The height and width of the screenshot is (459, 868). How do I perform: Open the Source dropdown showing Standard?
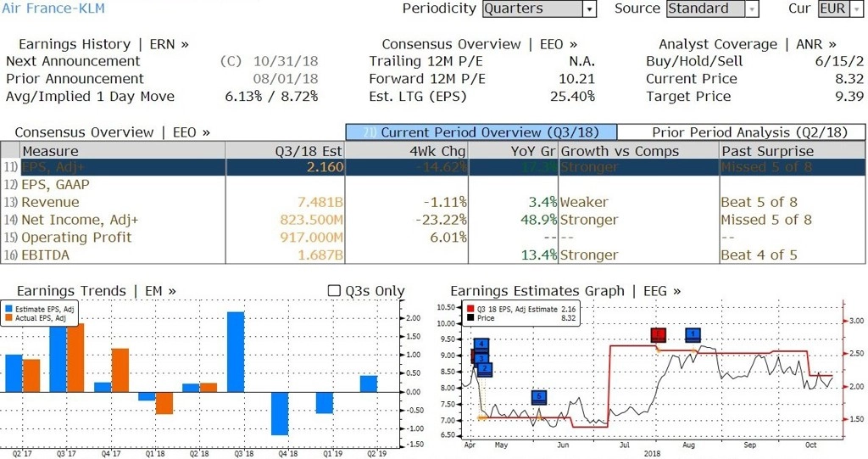[x=712, y=8]
